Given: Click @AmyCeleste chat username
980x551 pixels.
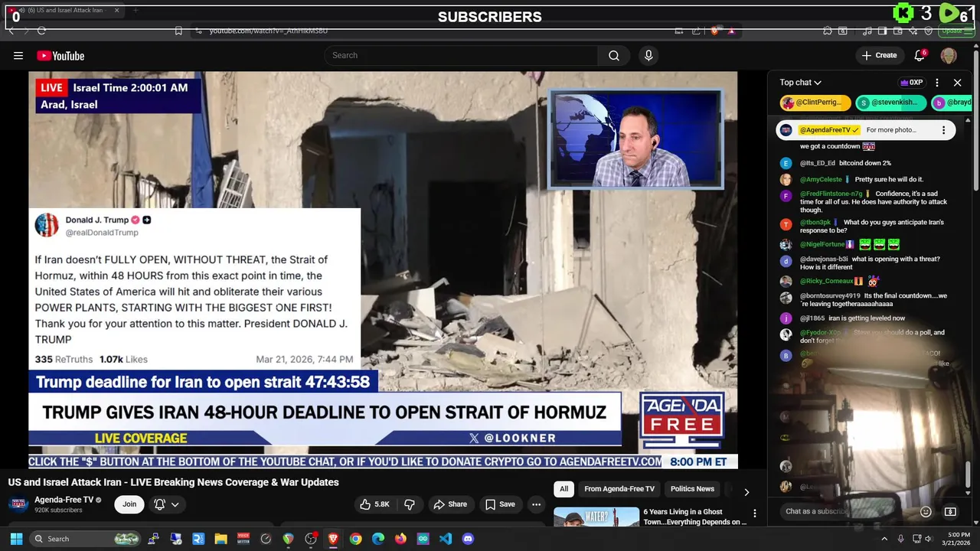Looking at the screenshot, I should pos(821,179).
